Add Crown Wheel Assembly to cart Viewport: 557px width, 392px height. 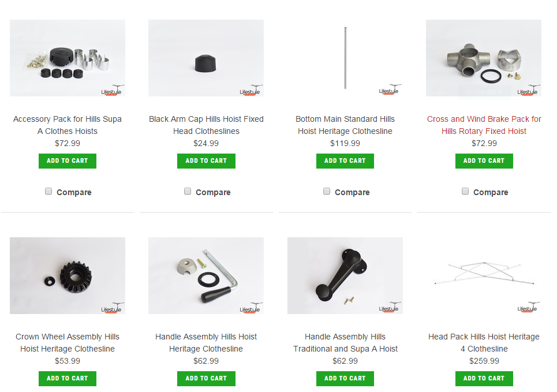[x=68, y=379]
